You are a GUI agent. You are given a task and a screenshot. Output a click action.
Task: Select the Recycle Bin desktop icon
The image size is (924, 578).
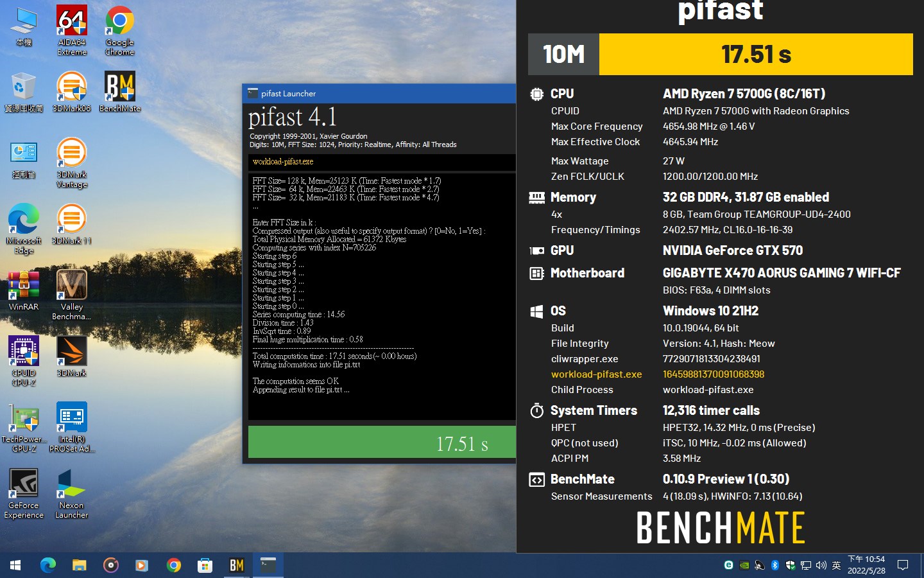pyautogui.click(x=24, y=92)
